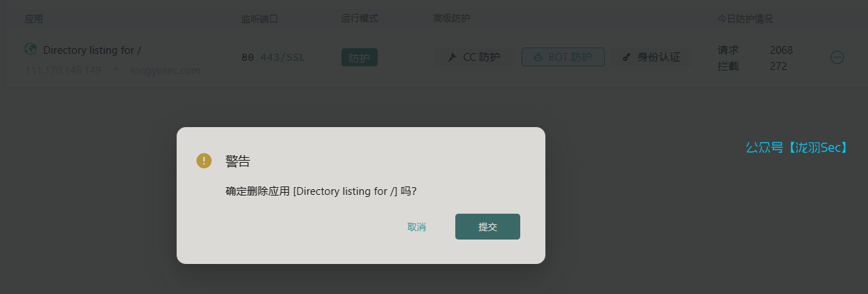This screenshot has width=868, height=294.
Task: View the 请求 2068 request count
Action: click(755, 50)
